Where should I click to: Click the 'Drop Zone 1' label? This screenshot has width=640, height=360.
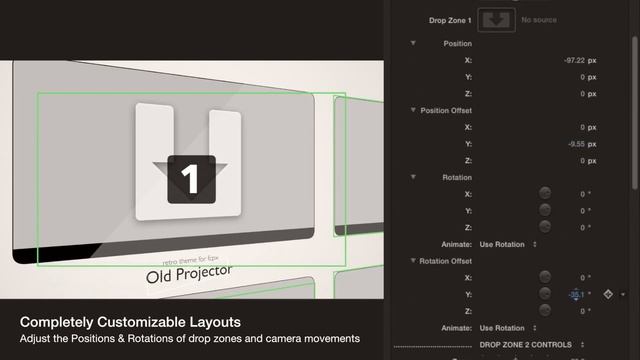450,20
